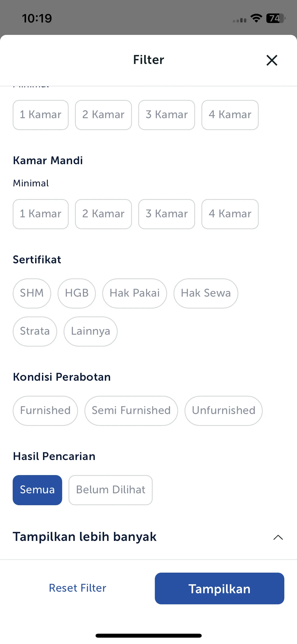Choose 4 Kamar under Kamar Mandi

point(230,214)
